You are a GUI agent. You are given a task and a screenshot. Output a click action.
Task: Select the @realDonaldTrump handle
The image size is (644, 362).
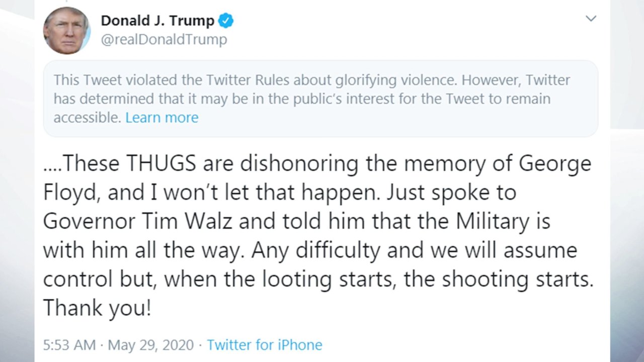164,39
